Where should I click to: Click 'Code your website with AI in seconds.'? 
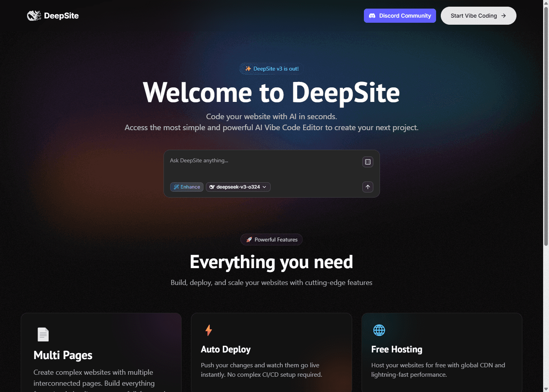pos(271,116)
